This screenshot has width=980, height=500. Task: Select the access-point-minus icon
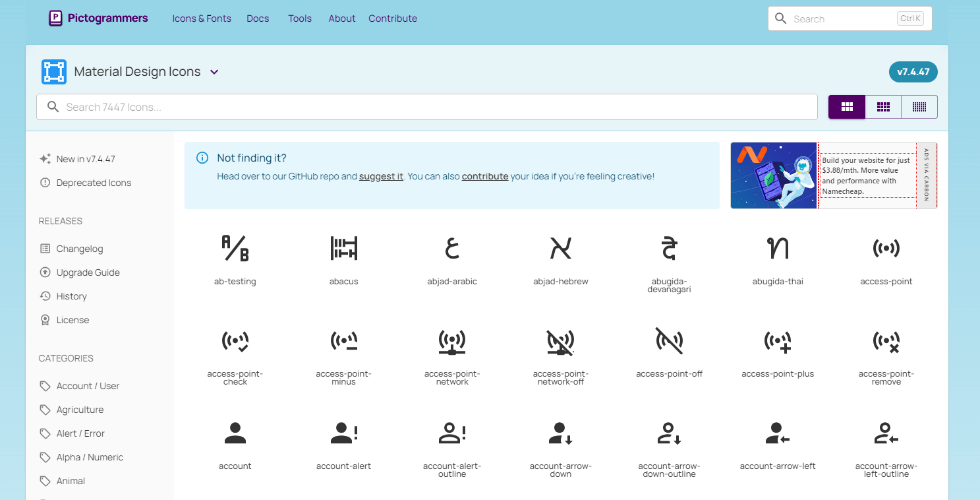344,340
